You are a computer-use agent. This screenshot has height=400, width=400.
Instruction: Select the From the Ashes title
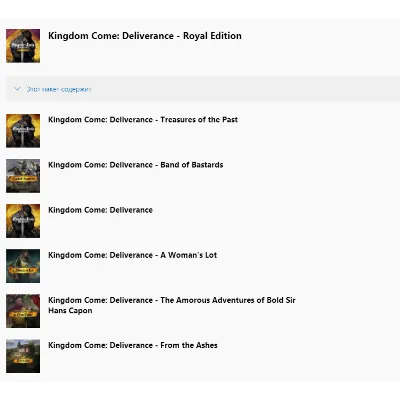[133, 345]
